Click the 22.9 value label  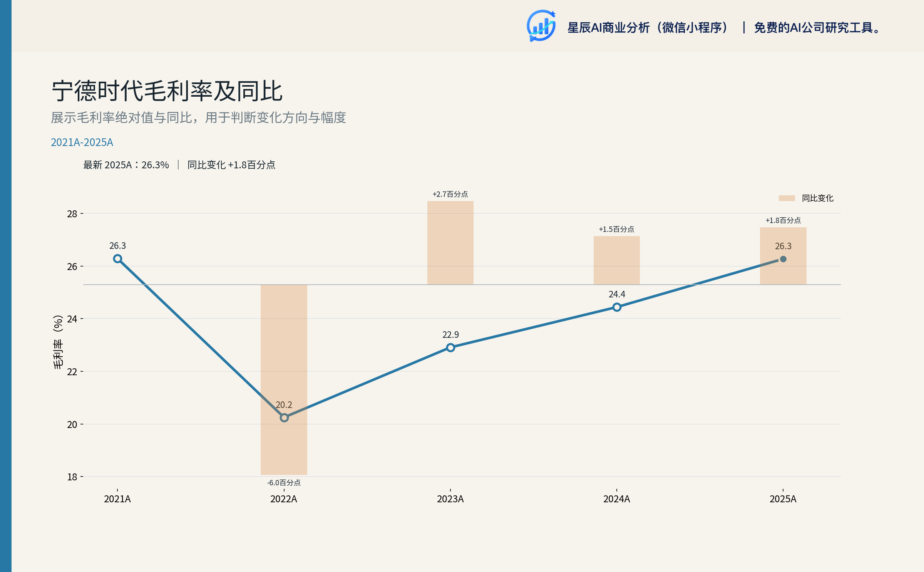point(450,335)
